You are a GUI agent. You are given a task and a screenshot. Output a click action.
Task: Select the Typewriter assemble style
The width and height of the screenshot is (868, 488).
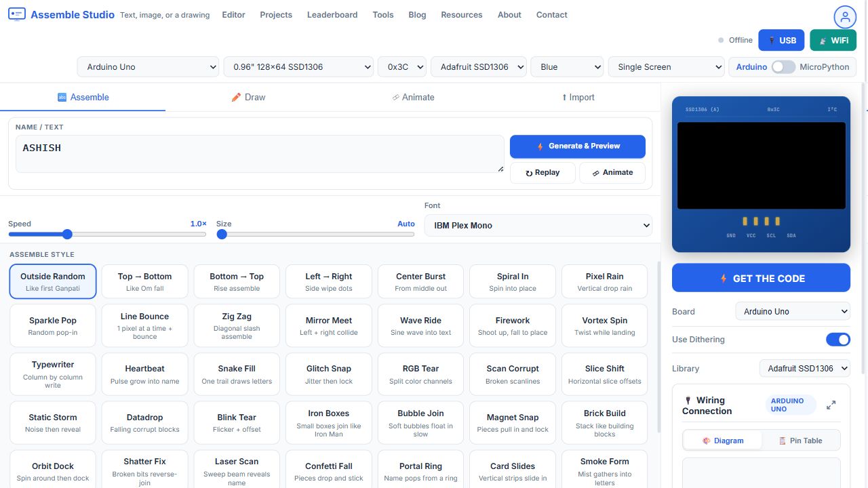tap(53, 374)
